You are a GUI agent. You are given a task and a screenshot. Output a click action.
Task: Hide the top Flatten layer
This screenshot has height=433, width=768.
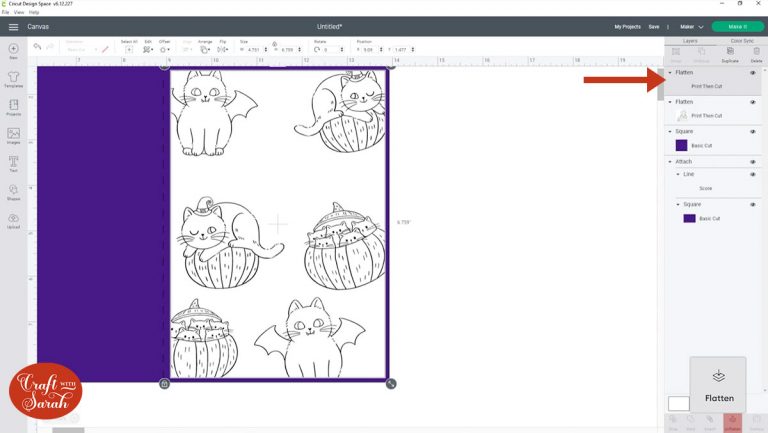click(x=753, y=73)
